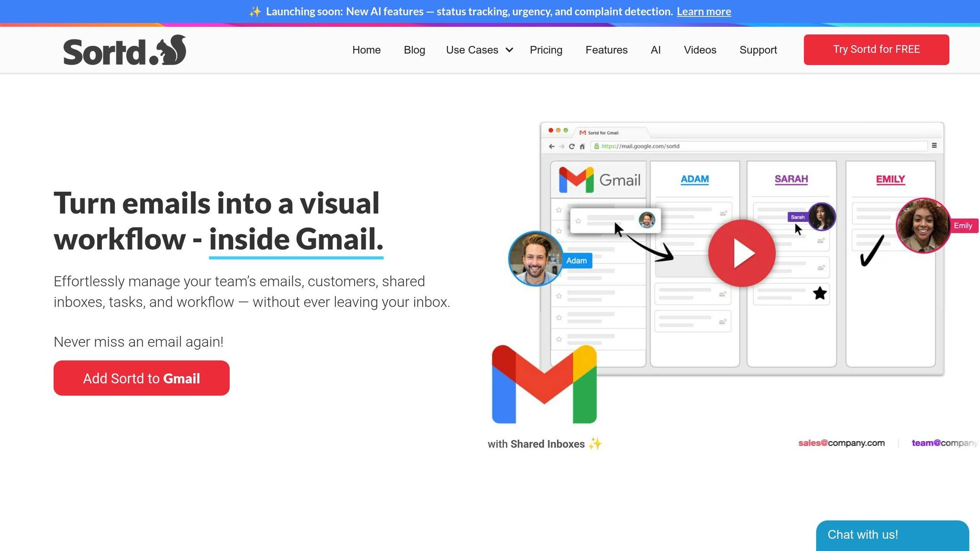Image resolution: width=980 pixels, height=551 pixels.
Task: Click the sales@company.com address
Action: (841, 443)
